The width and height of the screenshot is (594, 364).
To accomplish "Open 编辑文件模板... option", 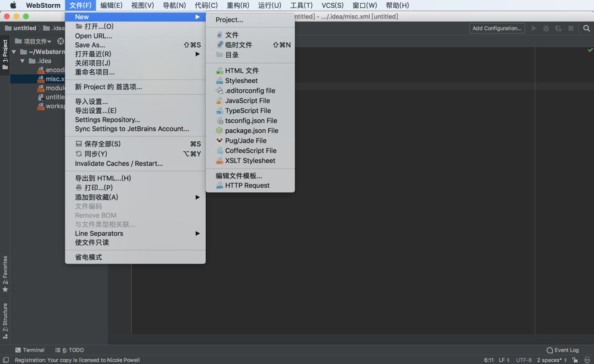I will point(250,176).
